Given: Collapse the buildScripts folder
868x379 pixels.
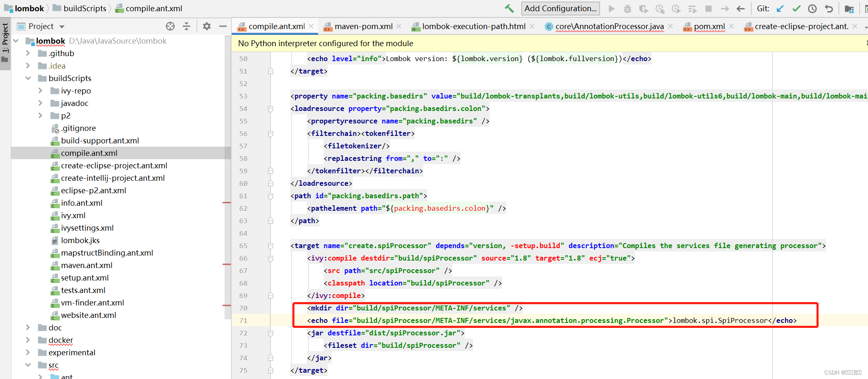Looking at the screenshot, I should (28, 78).
